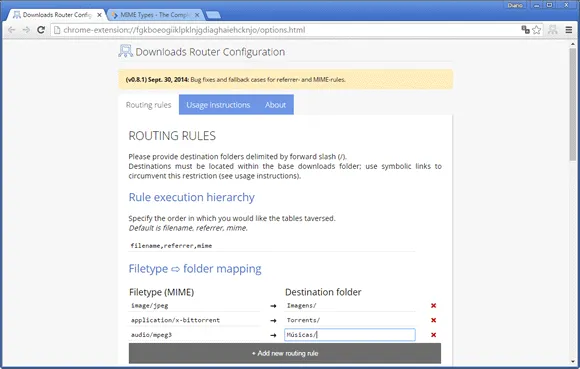Image resolution: width=580 pixels, height=369 pixels.
Task: Click the page vertical scrollbar thumb
Action: point(573,104)
